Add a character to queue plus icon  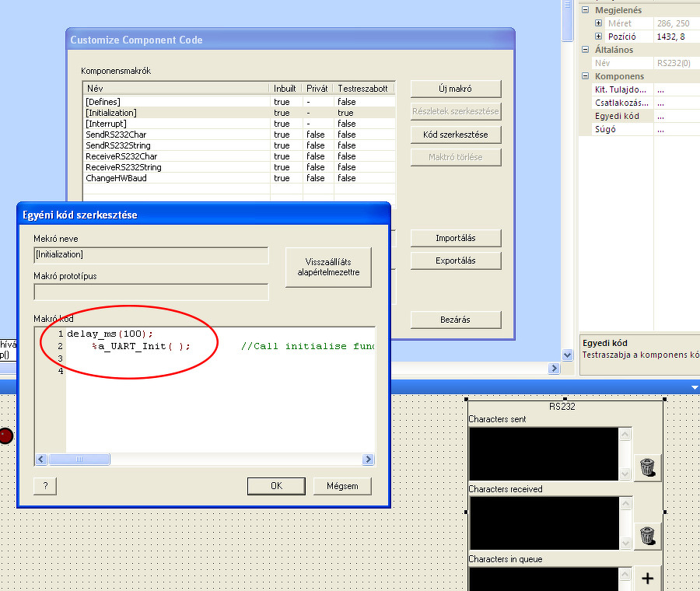[647, 579]
